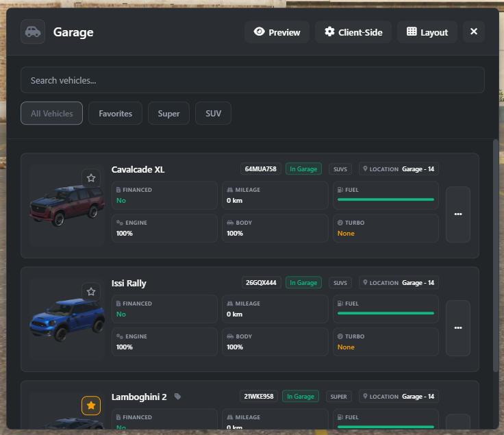
Task: Unfavorite the Lamboghini 2 via gold star
Action: [x=91, y=406]
